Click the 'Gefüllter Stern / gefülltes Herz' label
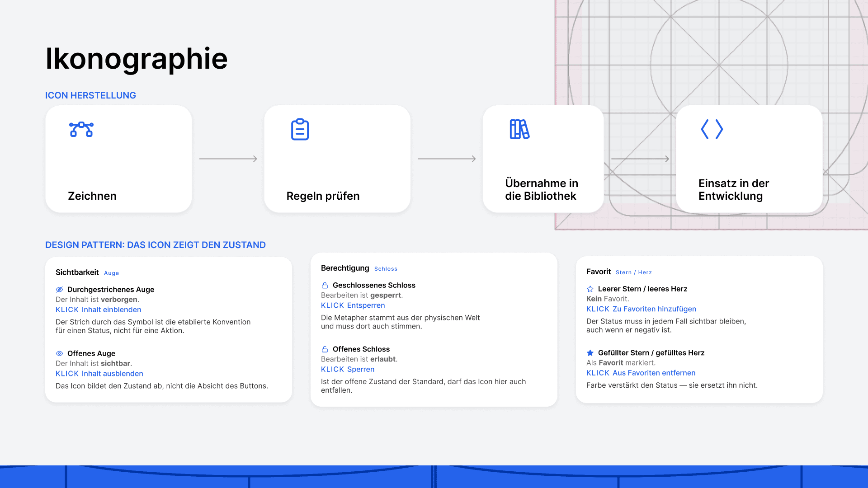 (x=651, y=353)
